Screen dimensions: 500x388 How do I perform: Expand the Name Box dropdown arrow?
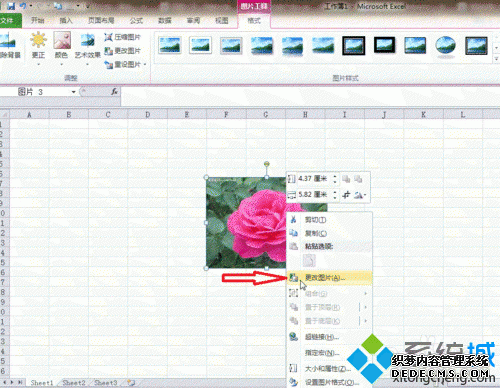click(x=73, y=92)
